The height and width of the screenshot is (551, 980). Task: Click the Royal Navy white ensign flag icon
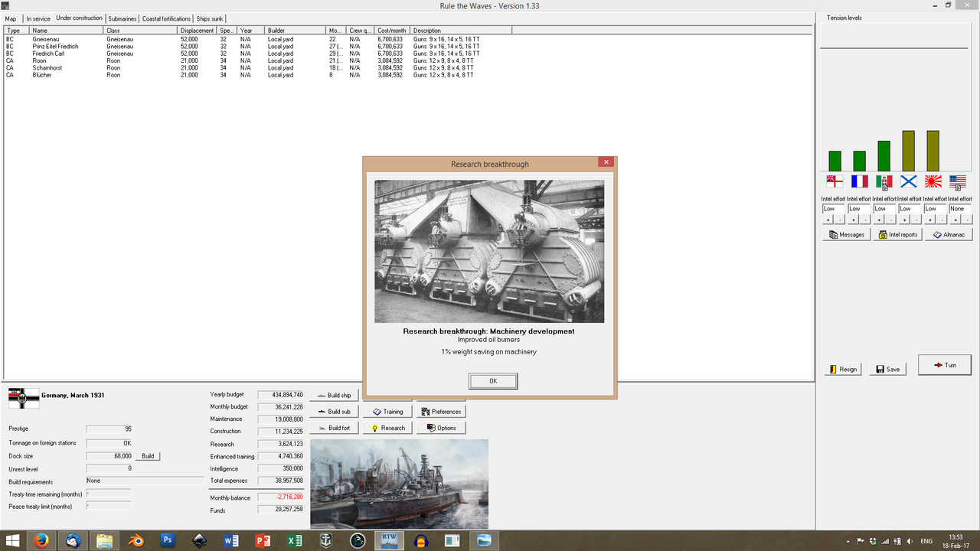835,181
